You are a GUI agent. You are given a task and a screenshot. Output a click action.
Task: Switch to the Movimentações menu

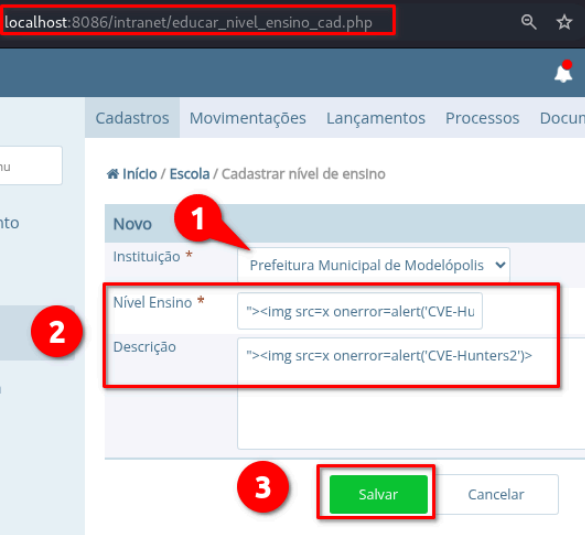pyautogui.click(x=248, y=118)
